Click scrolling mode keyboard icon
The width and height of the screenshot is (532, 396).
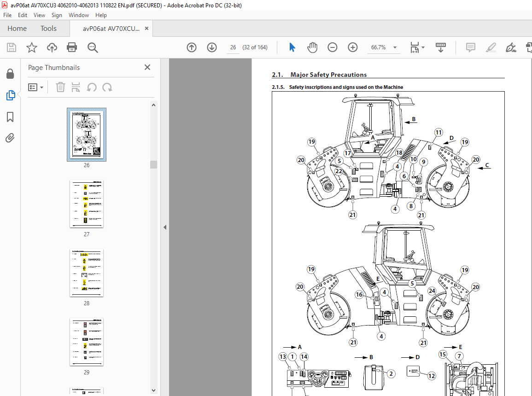(441, 47)
